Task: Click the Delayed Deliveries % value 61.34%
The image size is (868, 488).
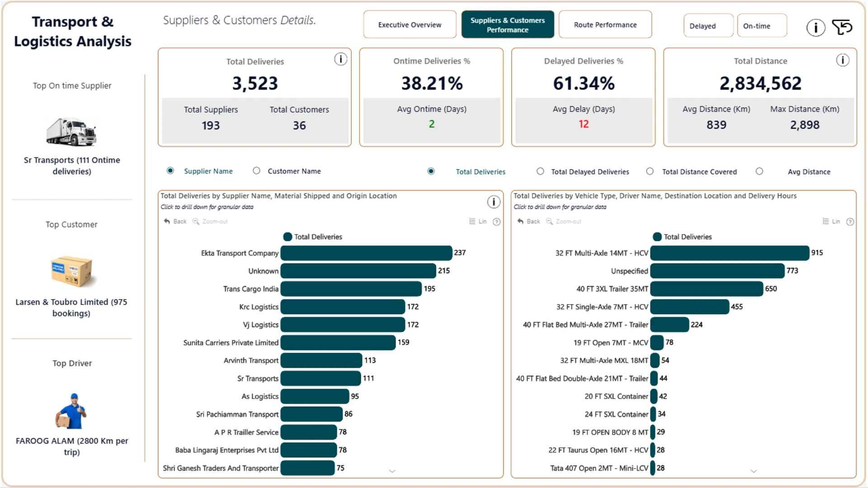Action: click(x=584, y=83)
